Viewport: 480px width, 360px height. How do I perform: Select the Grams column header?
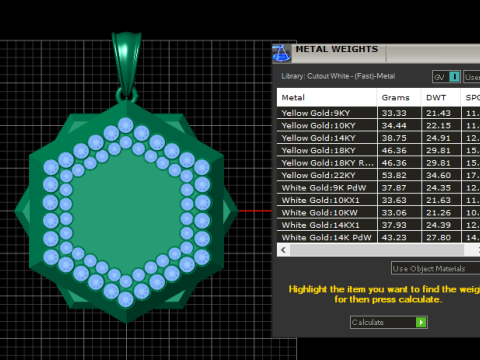click(399, 98)
